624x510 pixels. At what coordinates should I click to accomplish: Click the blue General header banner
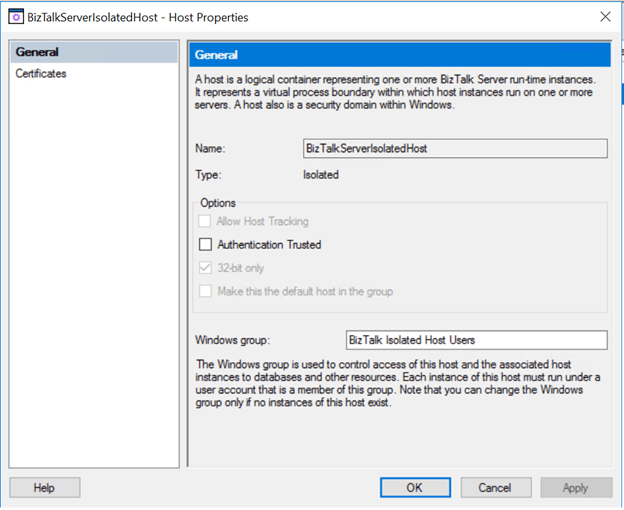pyautogui.click(x=399, y=55)
